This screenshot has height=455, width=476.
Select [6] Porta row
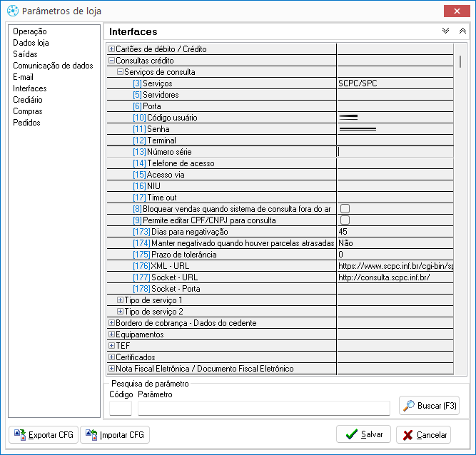click(221, 106)
